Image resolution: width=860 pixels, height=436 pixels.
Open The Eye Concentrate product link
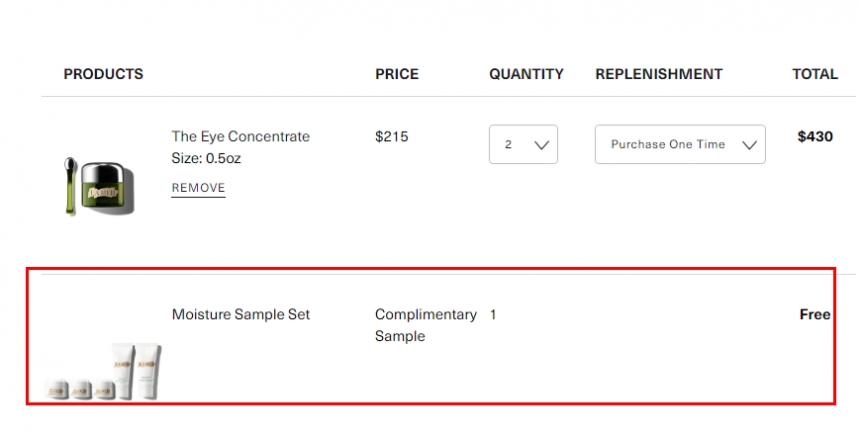pyautogui.click(x=240, y=137)
